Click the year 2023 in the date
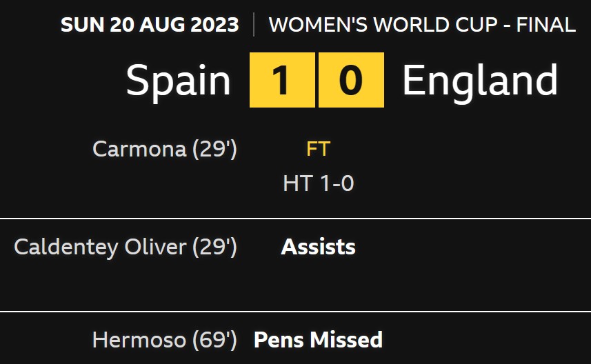Screen dimensions: 591x364 pyautogui.click(x=214, y=25)
